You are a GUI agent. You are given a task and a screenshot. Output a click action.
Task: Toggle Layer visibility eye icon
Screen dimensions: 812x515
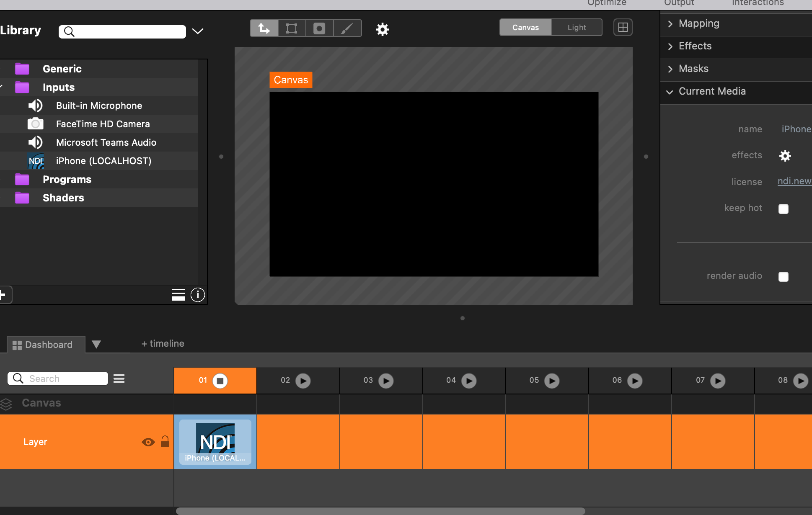click(x=148, y=442)
